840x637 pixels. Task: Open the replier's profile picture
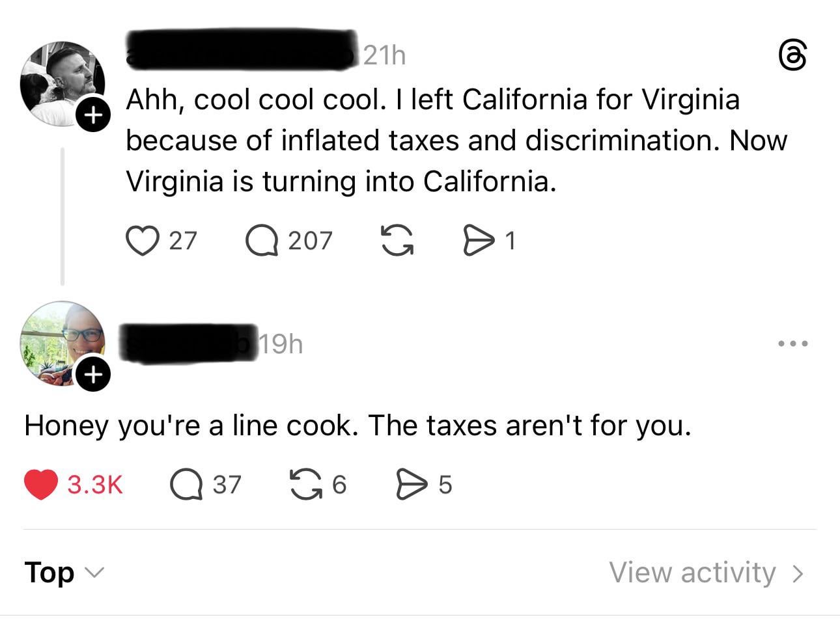(61, 341)
